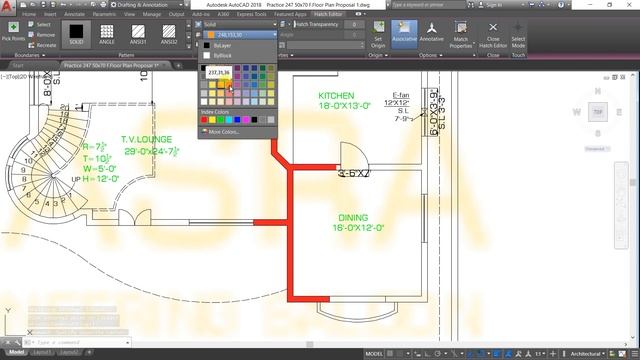The image size is (640, 360).
Task: Click MODEL space button in status bar
Action: coord(374,354)
